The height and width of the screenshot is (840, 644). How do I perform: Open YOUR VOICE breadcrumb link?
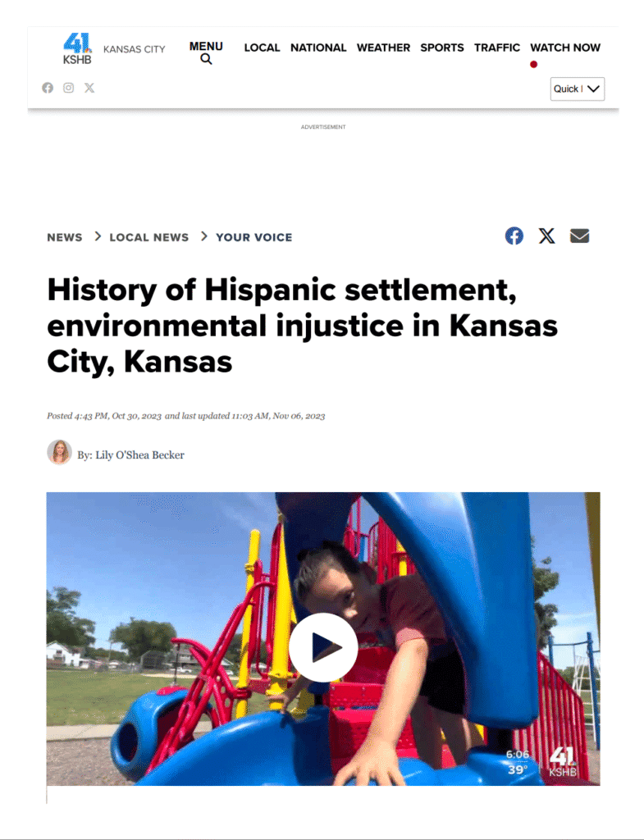pyautogui.click(x=254, y=237)
